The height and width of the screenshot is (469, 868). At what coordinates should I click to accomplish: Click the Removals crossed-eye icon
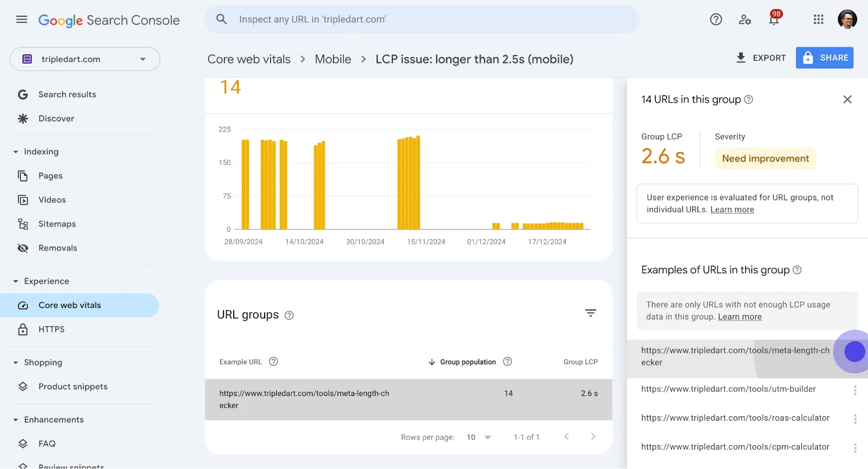[x=23, y=248]
